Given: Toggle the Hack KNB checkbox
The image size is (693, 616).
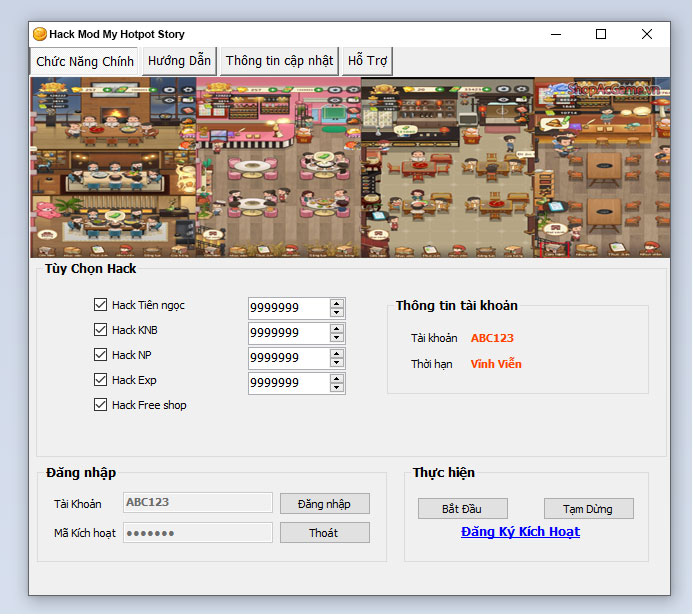Looking at the screenshot, I should (x=100, y=330).
